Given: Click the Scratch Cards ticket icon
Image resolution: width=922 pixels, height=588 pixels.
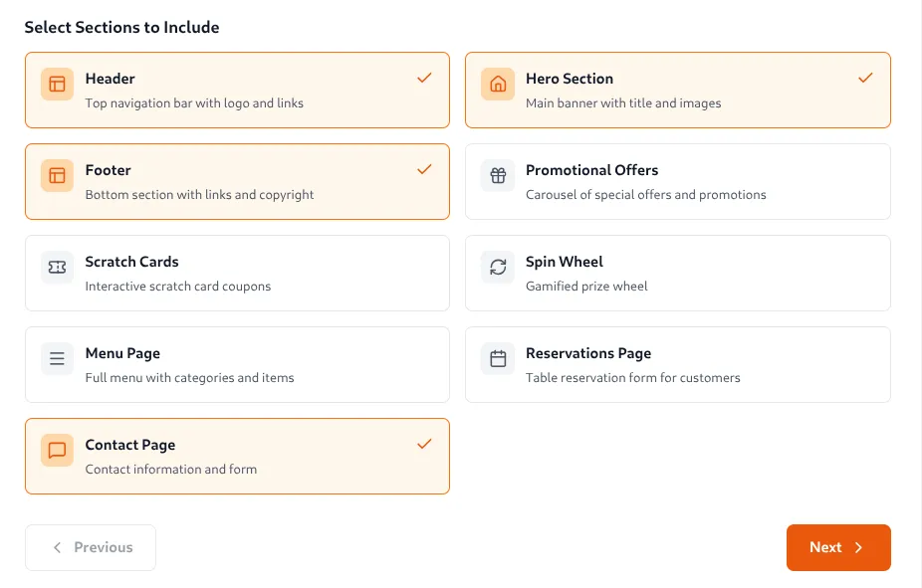Looking at the screenshot, I should point(57,269).
